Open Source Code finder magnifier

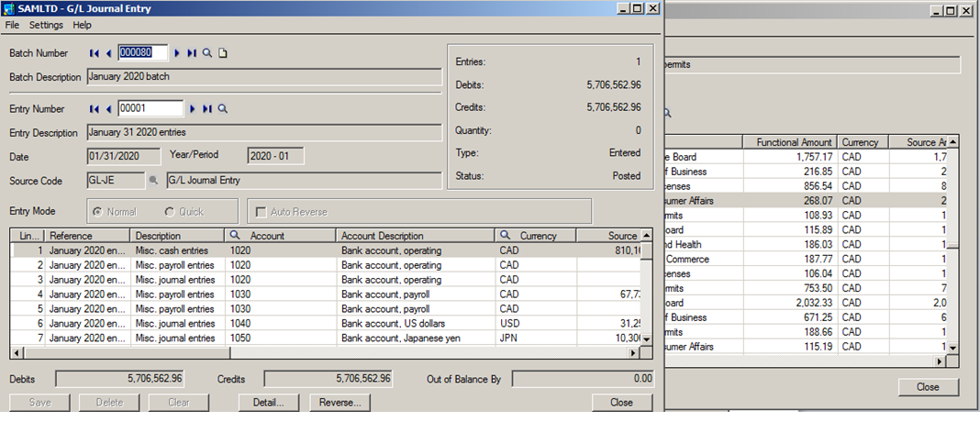(x=154, y=181)
